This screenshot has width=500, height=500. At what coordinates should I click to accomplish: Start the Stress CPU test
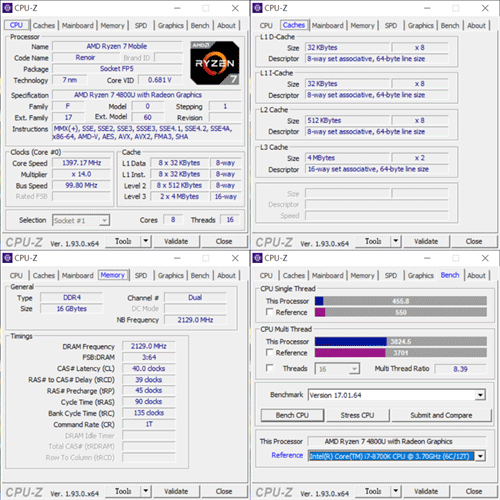[x=357, y=415]
